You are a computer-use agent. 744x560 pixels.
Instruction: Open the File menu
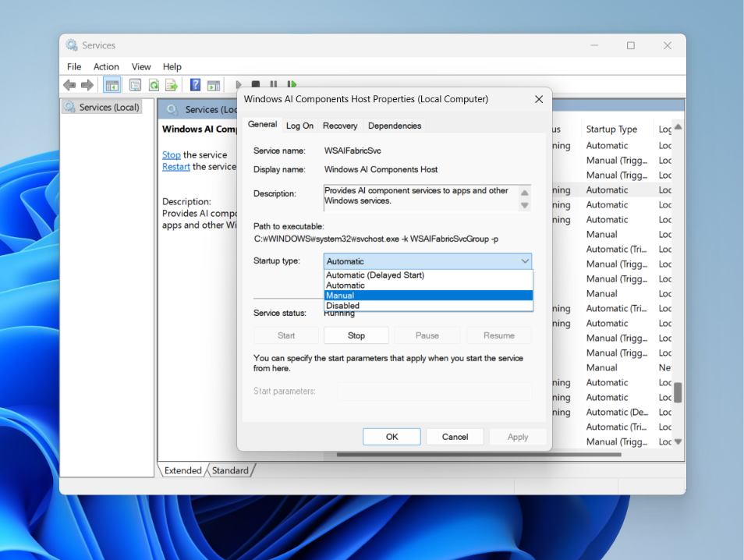point(74,67)
